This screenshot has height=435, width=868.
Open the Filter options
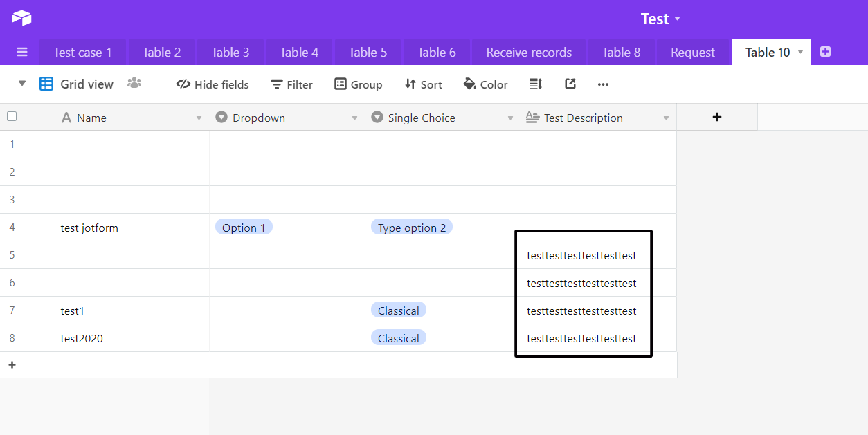pos(291,84)
